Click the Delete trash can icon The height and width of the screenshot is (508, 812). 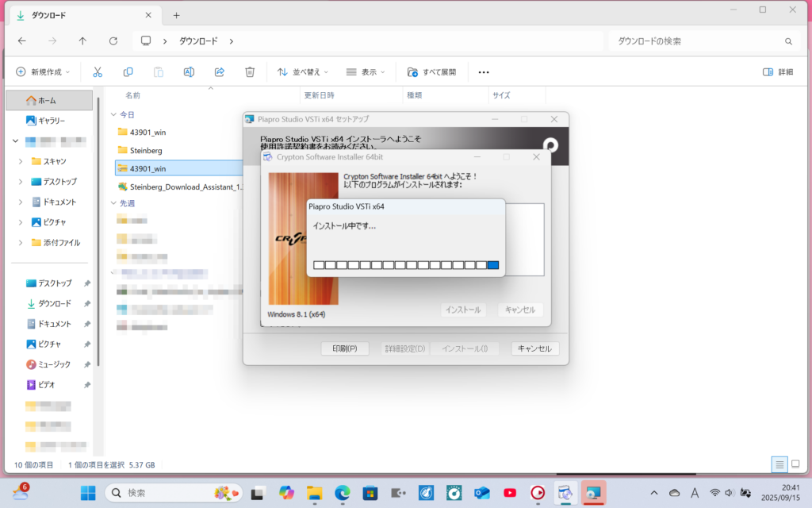250,71
